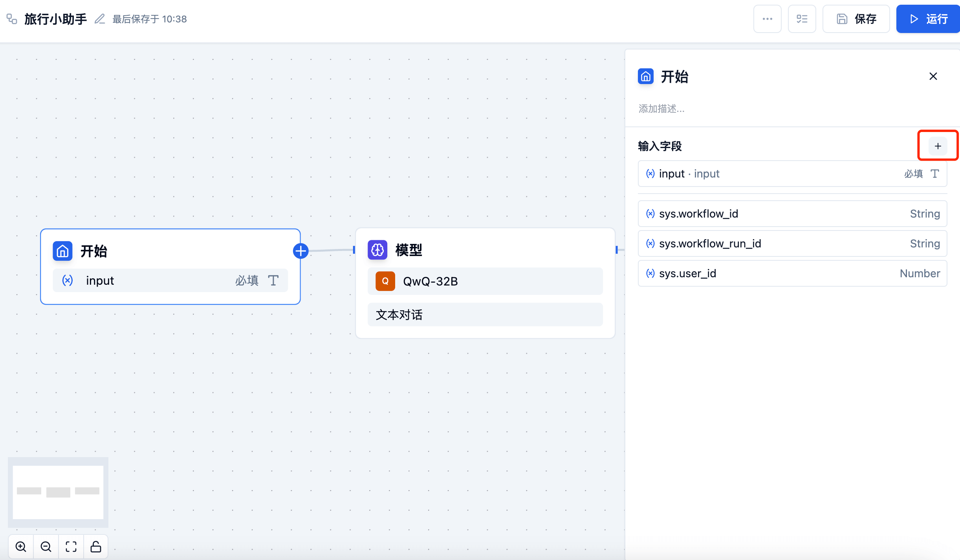
Task: Zoom out using the magnifier minus icon
Action: click(x=46, y=546)
